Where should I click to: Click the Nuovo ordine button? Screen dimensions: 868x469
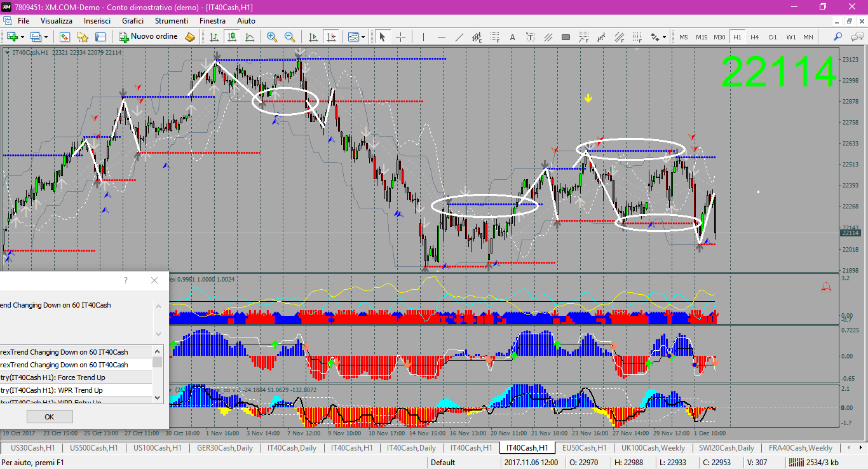[x=149, y=37]
